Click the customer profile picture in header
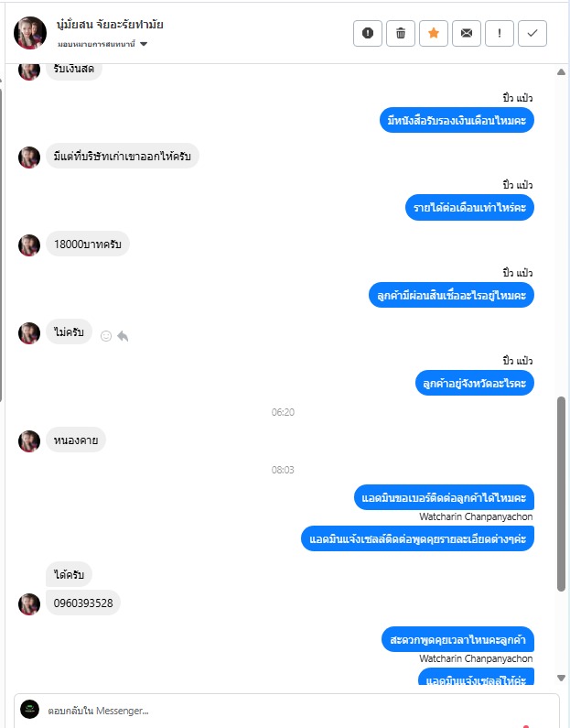 pyautogui.click(x=30, y=33)
